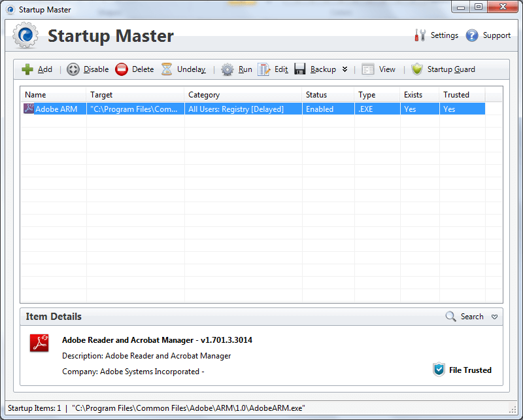
Task: Click the Adobe Reader and Acrobat Manager version title
Action: (157, 340)
